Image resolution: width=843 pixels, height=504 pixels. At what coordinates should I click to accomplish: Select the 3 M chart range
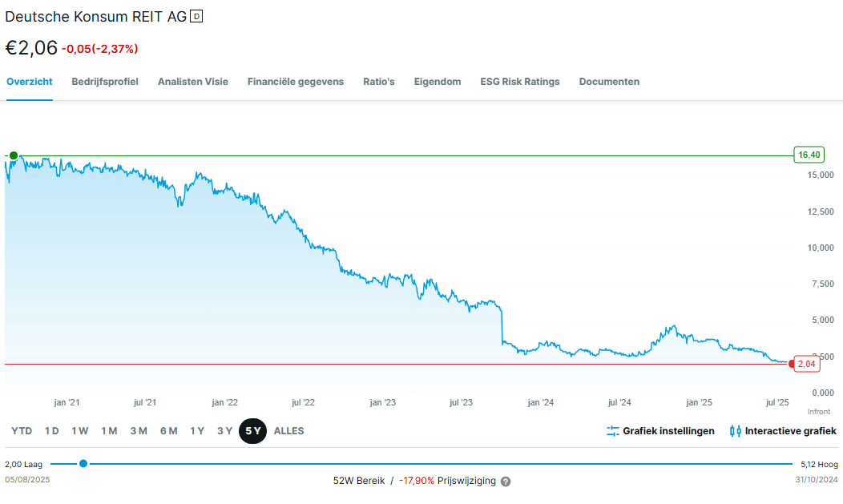139,431
